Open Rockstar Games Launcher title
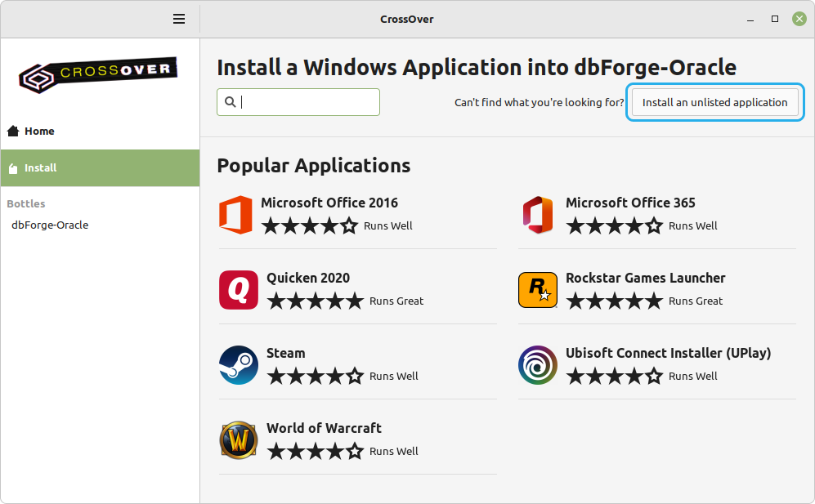The height and width of the screenshot is (504, 815). [x=646, y=278]
